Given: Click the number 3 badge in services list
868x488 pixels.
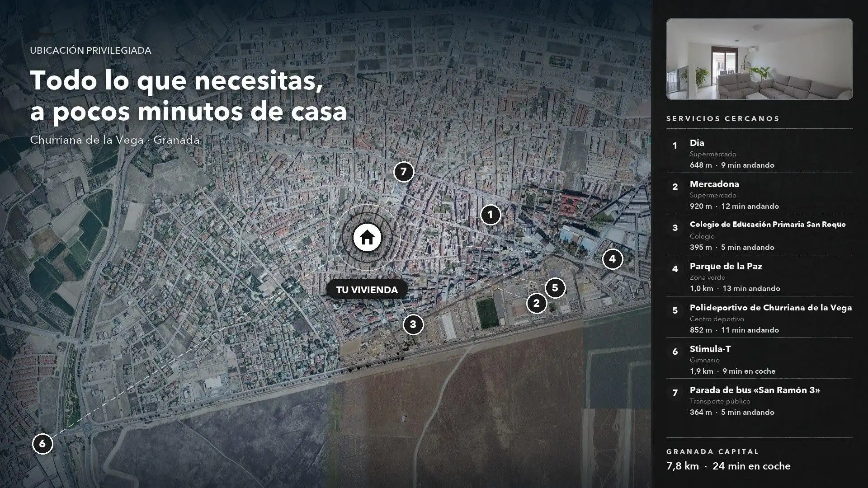Looking at the screenshot, I should (x=675, y=228).
